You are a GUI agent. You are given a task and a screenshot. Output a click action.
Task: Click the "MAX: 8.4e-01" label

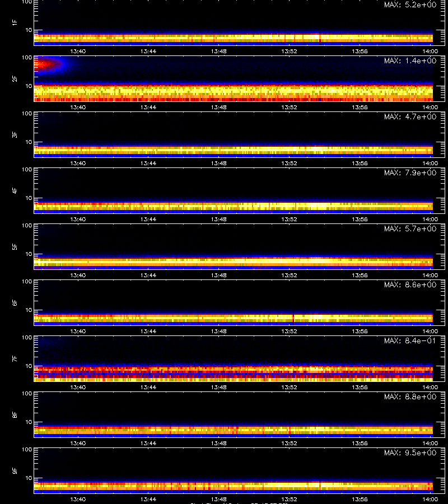[x=410, y=340]
